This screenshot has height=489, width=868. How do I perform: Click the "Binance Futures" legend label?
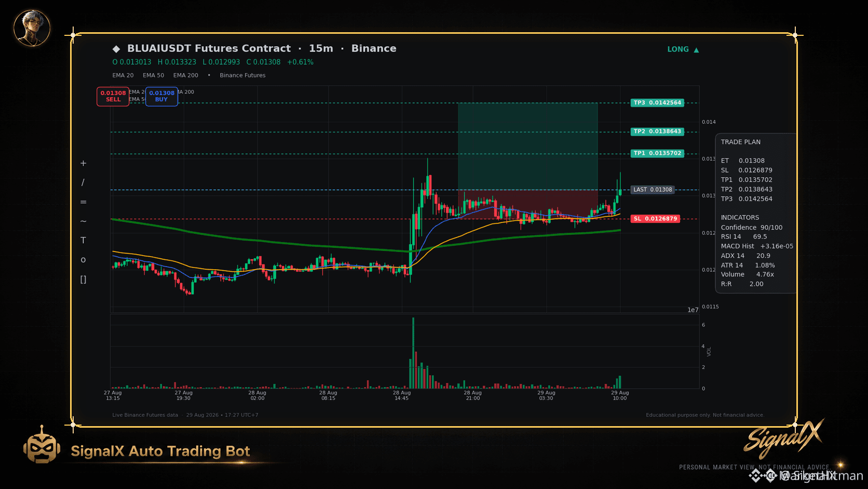point(242,75)
